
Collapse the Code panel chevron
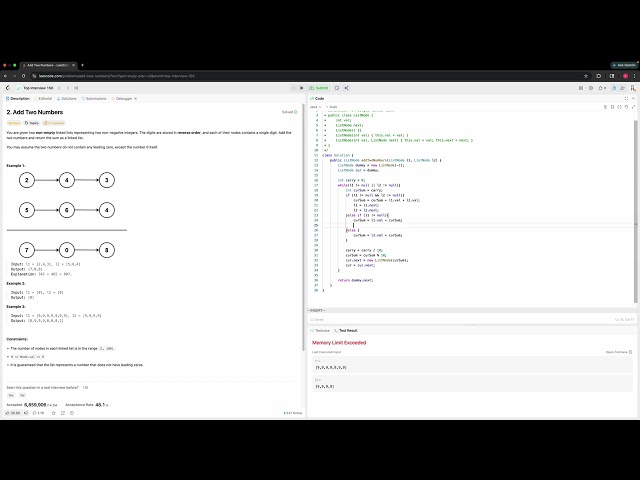point(633,98)
